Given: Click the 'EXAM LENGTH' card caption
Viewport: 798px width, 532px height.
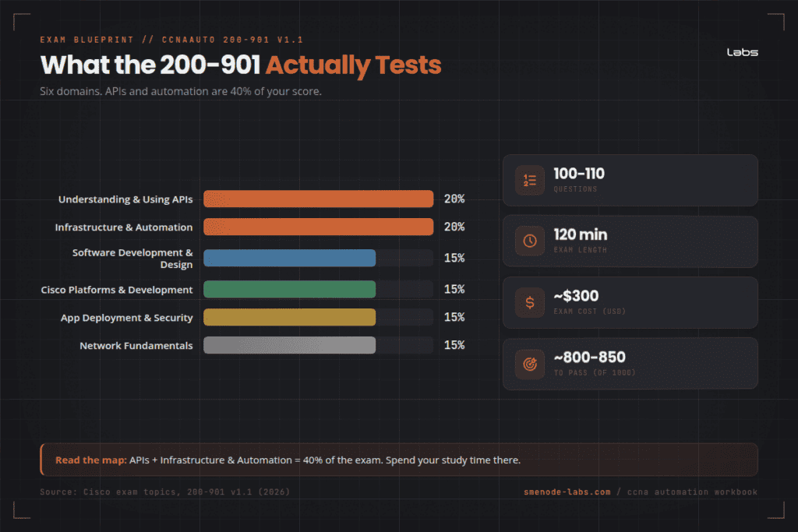Looking at the screenshot, I should pos(580,250).
